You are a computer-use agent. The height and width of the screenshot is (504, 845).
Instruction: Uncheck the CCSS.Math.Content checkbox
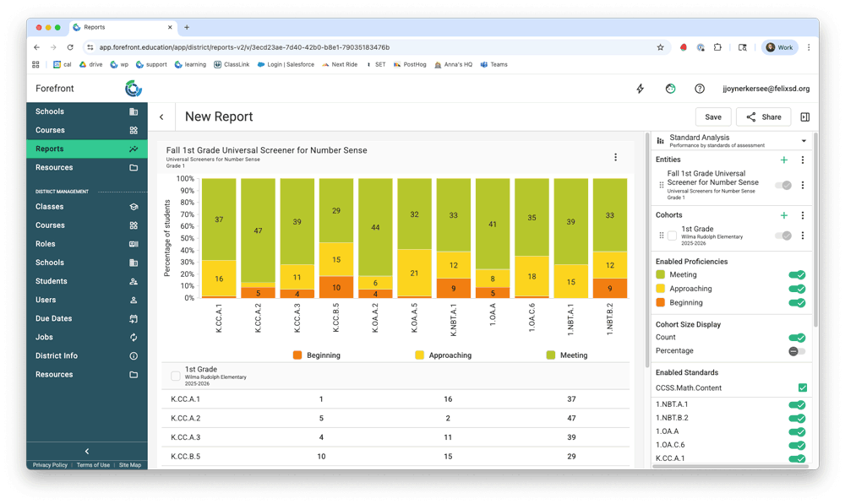[802, 388]
